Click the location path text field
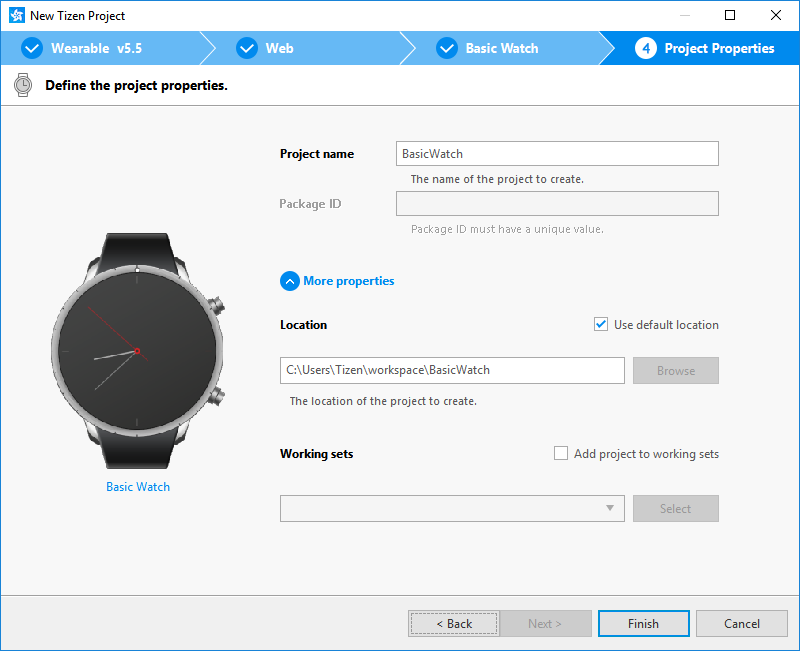Image resolution: width=800 pixels, height=651 pixels. [x=452, y=370]
